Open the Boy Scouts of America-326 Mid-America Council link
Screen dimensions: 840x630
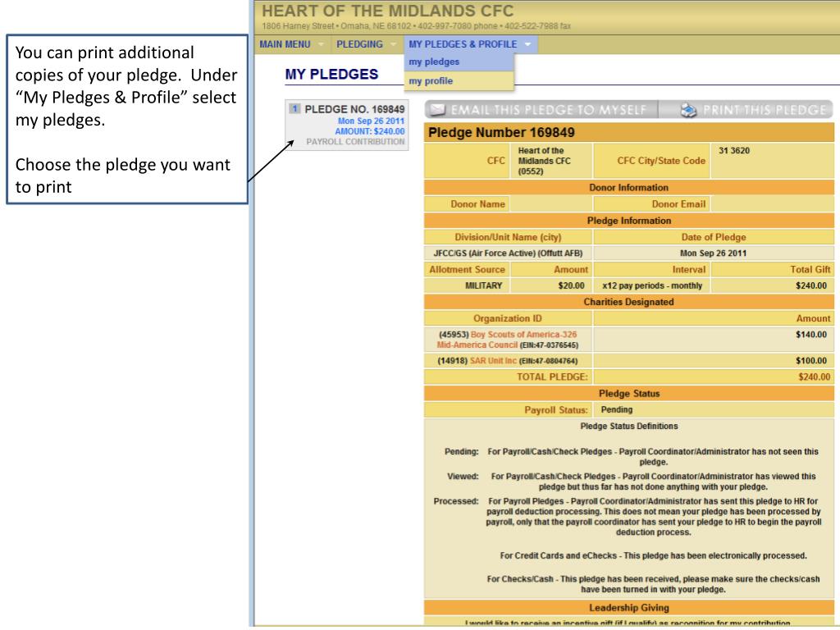pyautogui.click(x=507, y=340)
